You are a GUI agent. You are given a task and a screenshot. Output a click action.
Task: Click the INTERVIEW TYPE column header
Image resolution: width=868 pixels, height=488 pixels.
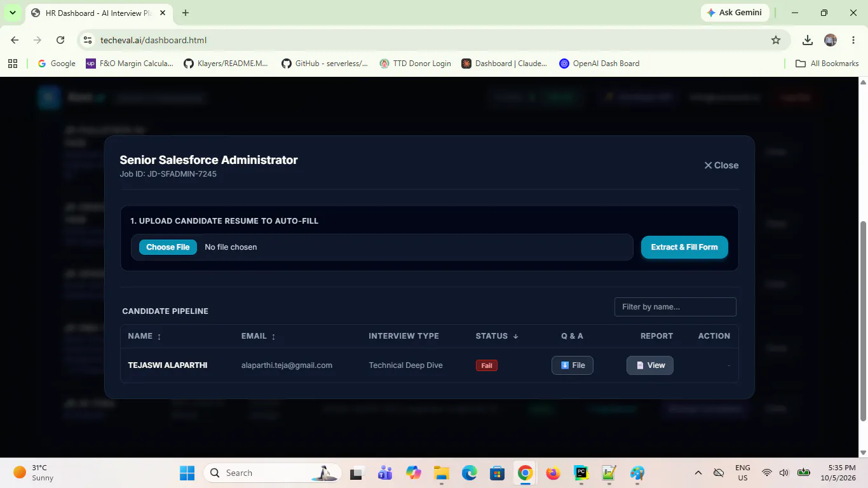tap(403, 336)
